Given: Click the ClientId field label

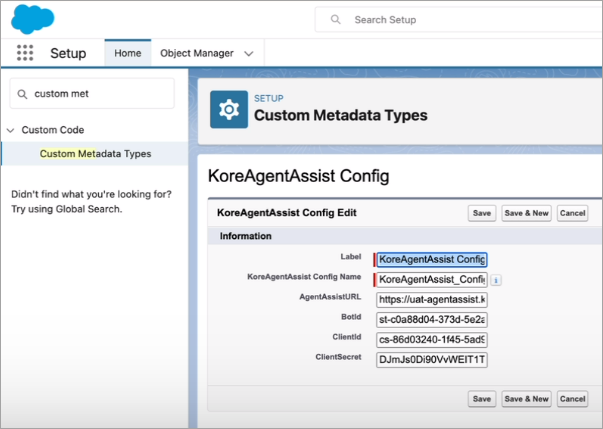Looking at the screenshot, I should [x=346, y=337].
